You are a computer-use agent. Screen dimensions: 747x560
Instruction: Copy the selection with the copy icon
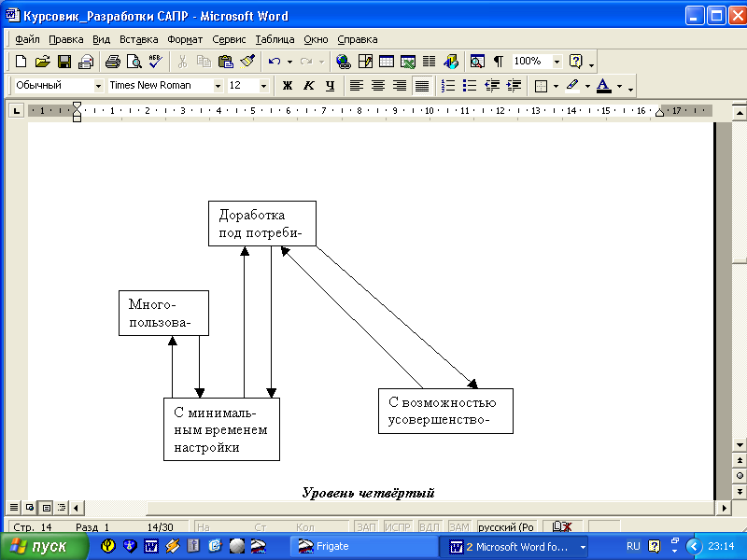pos(204,62)
